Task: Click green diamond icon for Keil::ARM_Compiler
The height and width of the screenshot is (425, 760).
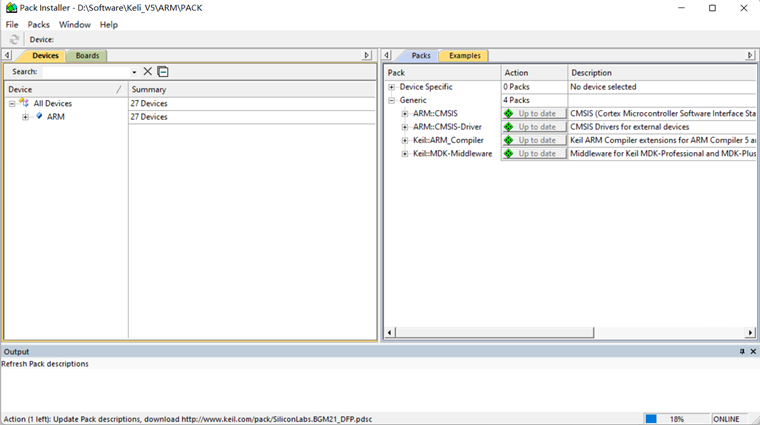Action: pyautogui.click(x=508, y=140)
